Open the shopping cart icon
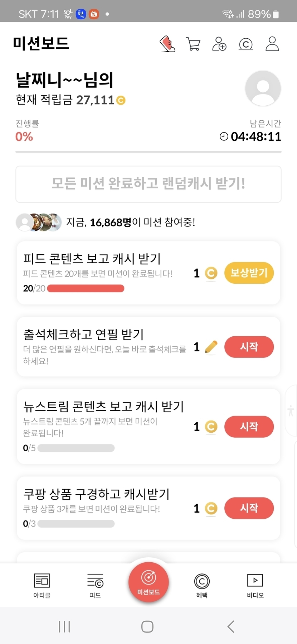 (193, 44)
